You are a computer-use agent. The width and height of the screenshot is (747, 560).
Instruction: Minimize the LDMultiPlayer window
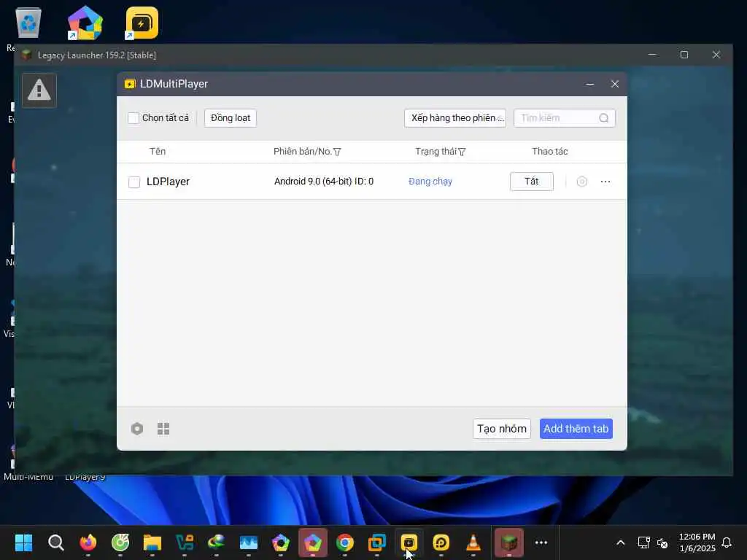click(589, 85)
